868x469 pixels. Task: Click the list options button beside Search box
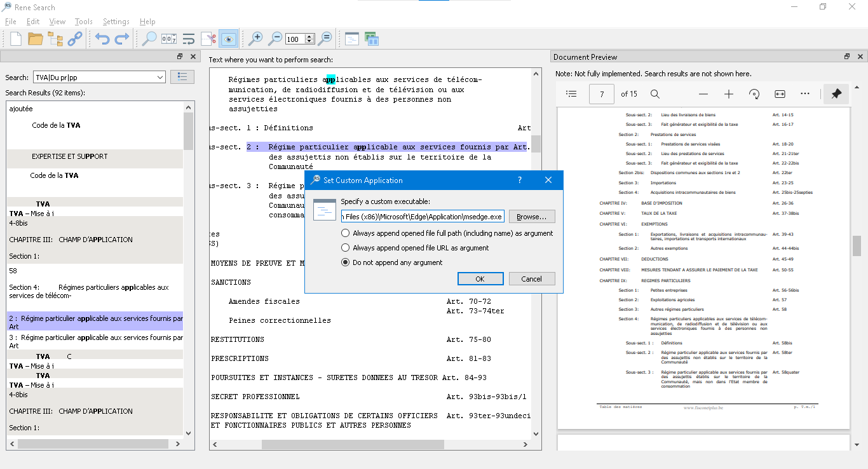coord(182,77)
